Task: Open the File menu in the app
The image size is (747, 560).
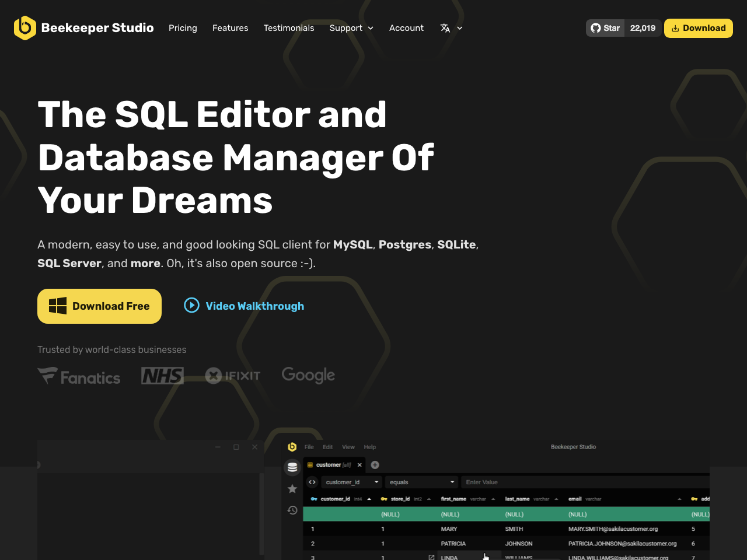Action: point(309,447)
